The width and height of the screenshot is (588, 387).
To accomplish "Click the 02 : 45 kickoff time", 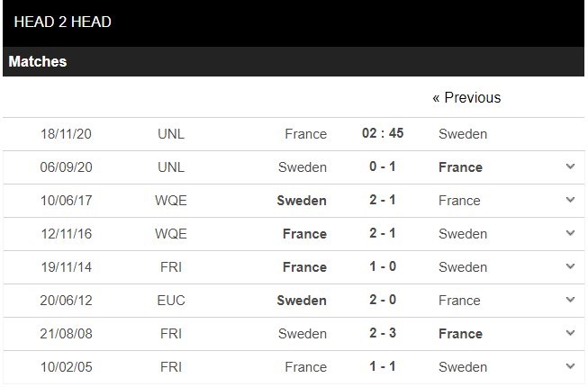I will [383, 134].
